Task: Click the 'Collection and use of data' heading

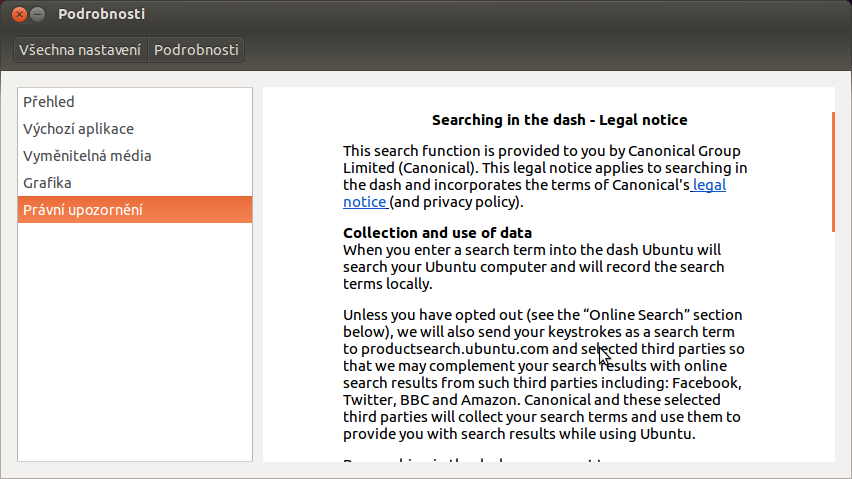Action: tap(437, 233)
